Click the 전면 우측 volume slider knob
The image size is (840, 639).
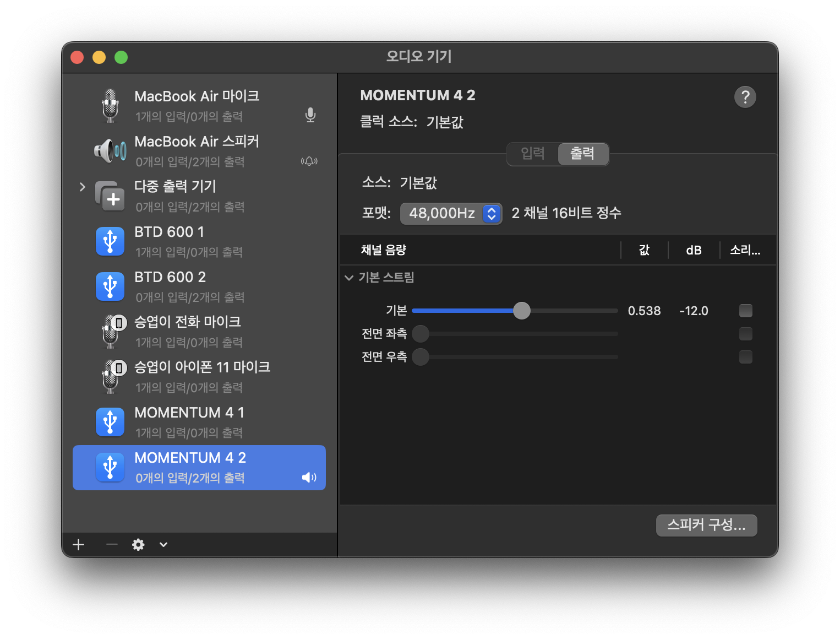coord(421,357)
